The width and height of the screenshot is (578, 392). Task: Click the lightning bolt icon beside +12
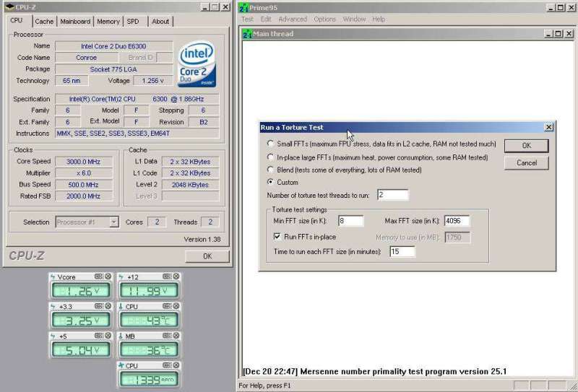121,276
